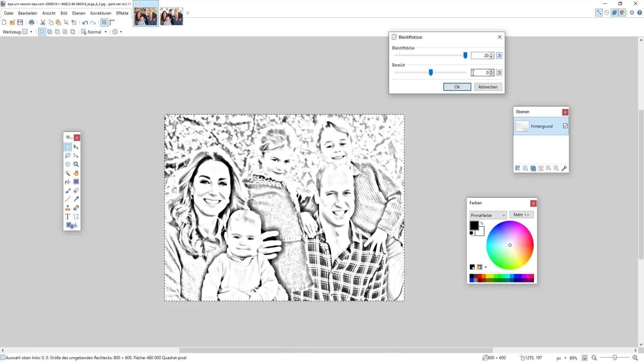Select the Gradient tool
Image resolution: width=644 pixels, height=362 pixels.
[76, 182]
